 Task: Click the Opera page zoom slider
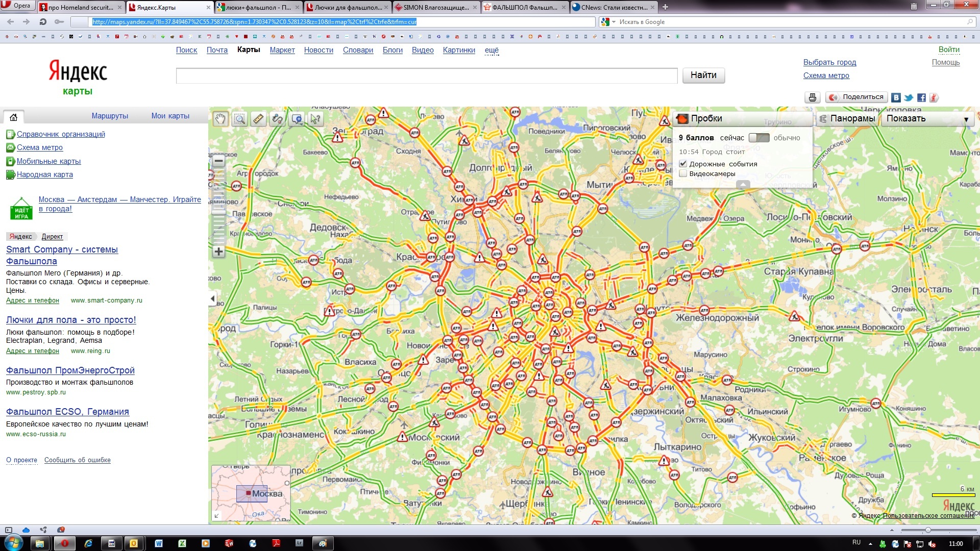(928, 530)
